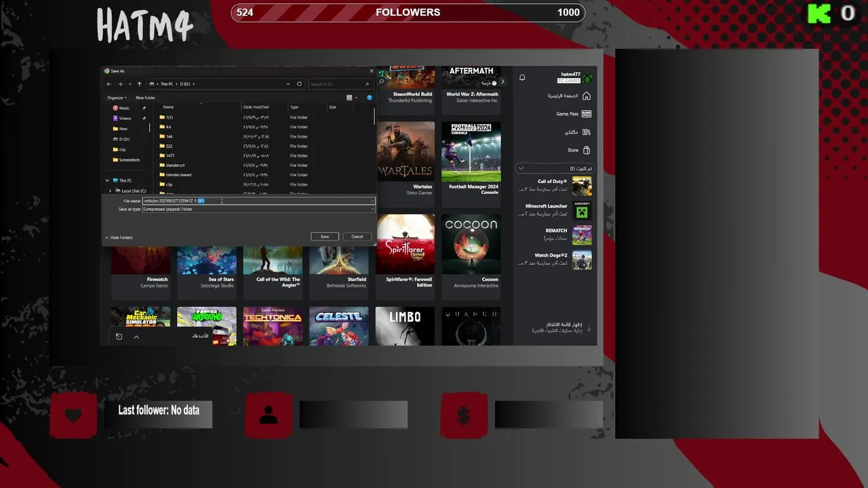Collapse the installed games list chevron
Screen dimensions: 868x488
coord(520,168)
